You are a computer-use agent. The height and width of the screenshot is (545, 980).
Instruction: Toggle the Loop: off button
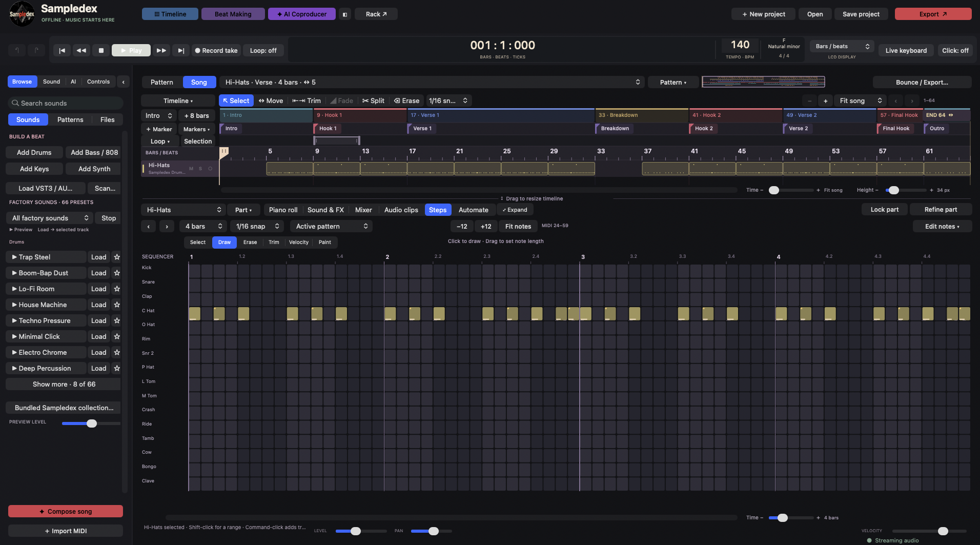[x=263, y=50]
